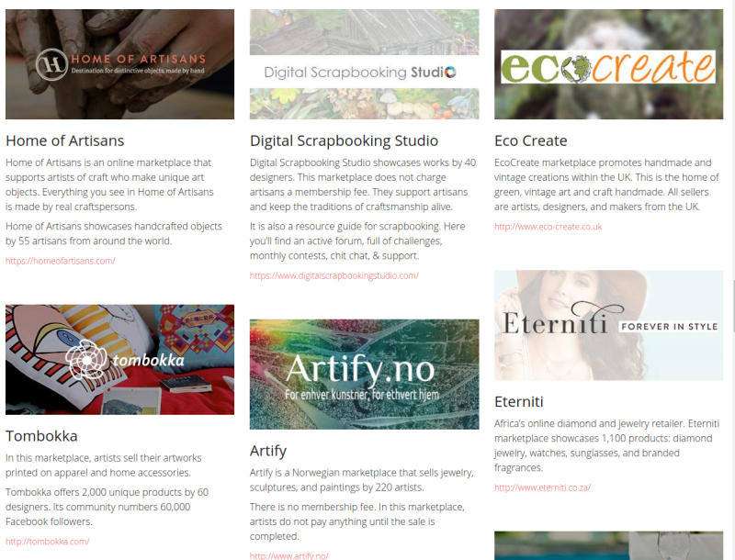Image resolution: width=735 pixels, height=560 pixels.
Task: Click the ecocreate logo banner
Action: point(608,64)
